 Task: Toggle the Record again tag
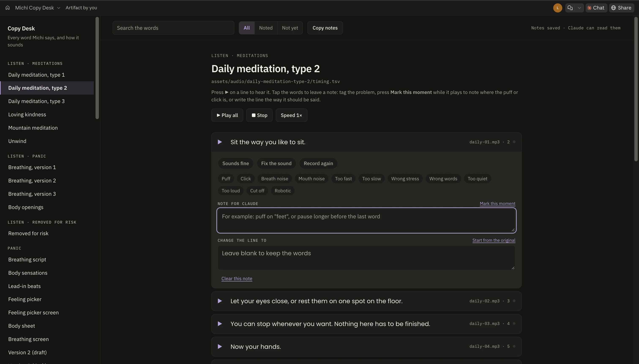tap(318, 163)
